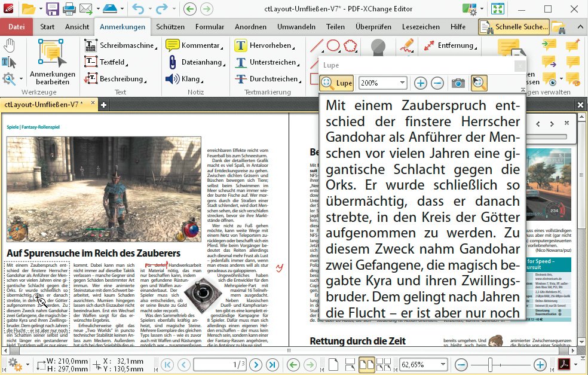Open the Datei menu
The width and height of the screenshot is (588, 375).
16,26
